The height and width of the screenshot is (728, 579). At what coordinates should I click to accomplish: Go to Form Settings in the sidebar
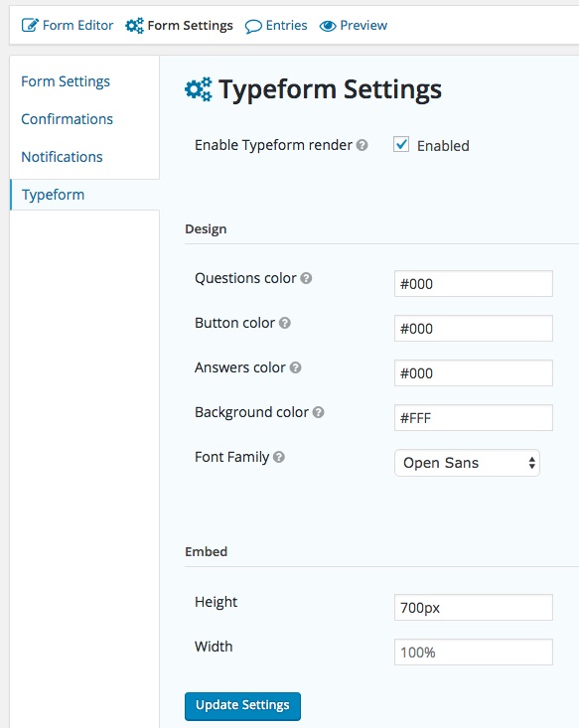click(66, 81)
